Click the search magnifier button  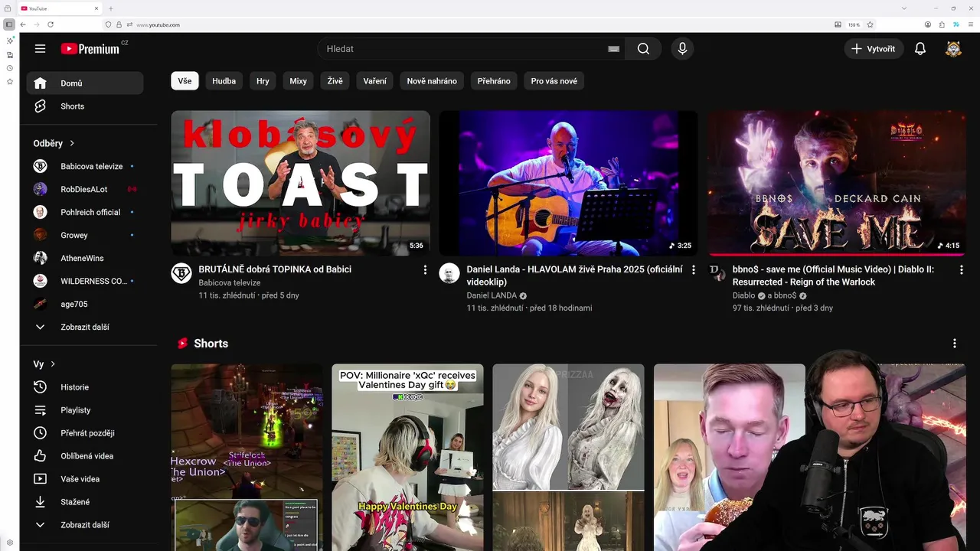[643, 49]
